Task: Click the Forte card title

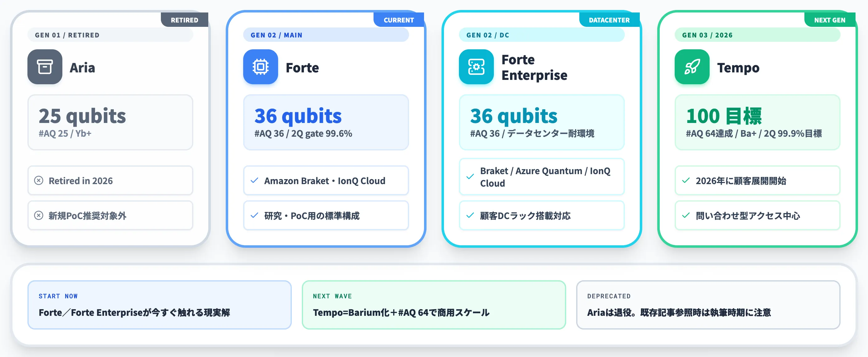Action: (302, 68)
